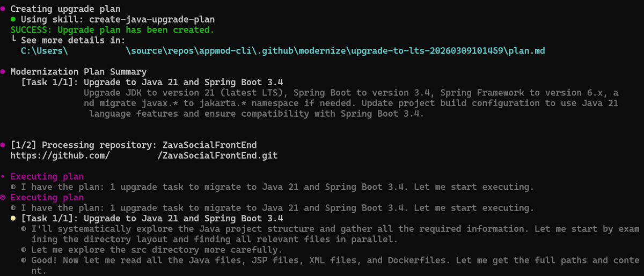Click the 'Creating upgrade plan' heading text
The image size is (644, 276).
point(65,9)
